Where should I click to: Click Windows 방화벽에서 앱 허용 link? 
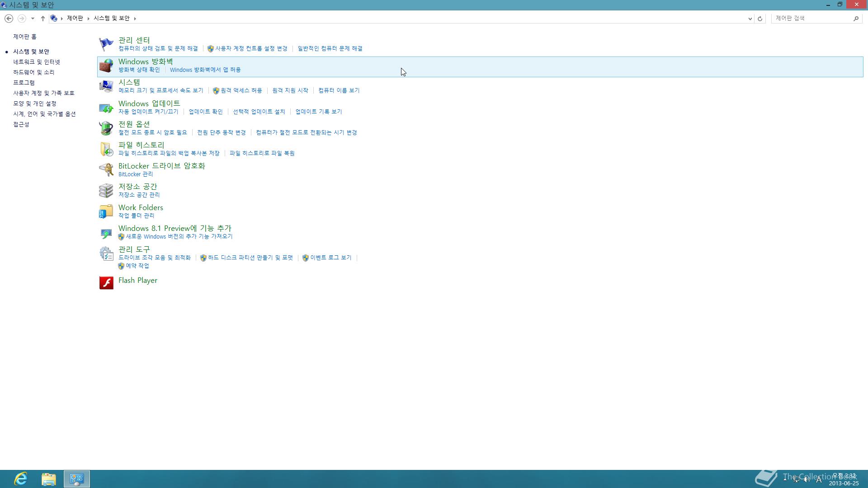pyautogui.click(x=205, y=70)
